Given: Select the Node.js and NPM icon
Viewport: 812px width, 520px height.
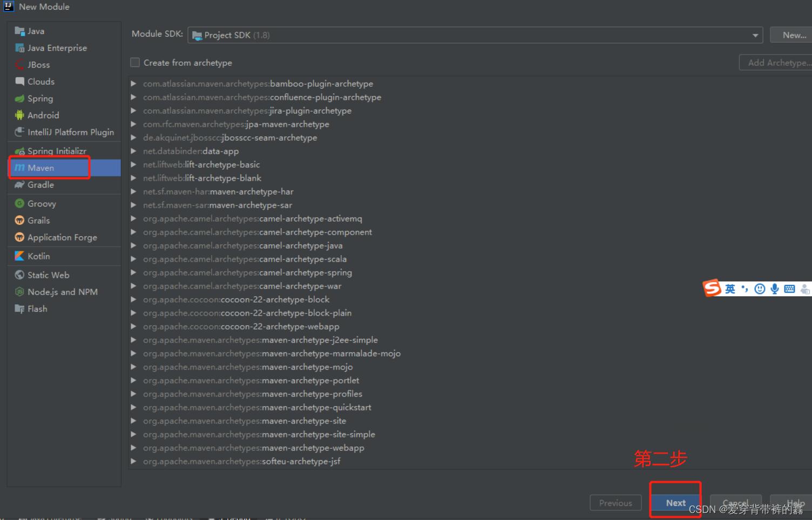Looking at the screenshot, I should coord(19,292).
